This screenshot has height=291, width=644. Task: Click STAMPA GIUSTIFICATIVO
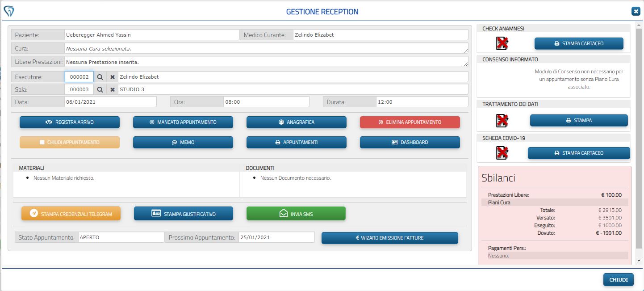(x=183, y=213)
